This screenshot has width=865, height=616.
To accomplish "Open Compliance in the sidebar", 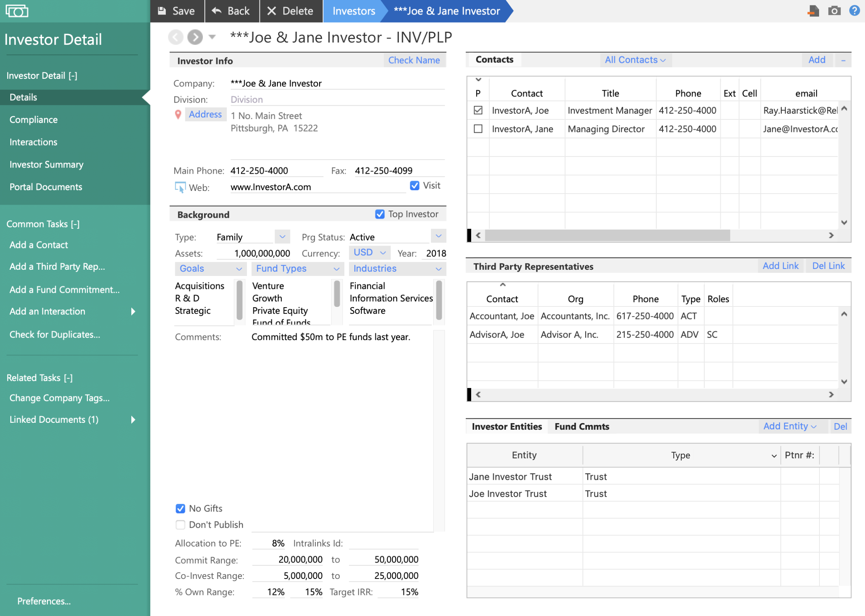I will [x=34, y=120].
